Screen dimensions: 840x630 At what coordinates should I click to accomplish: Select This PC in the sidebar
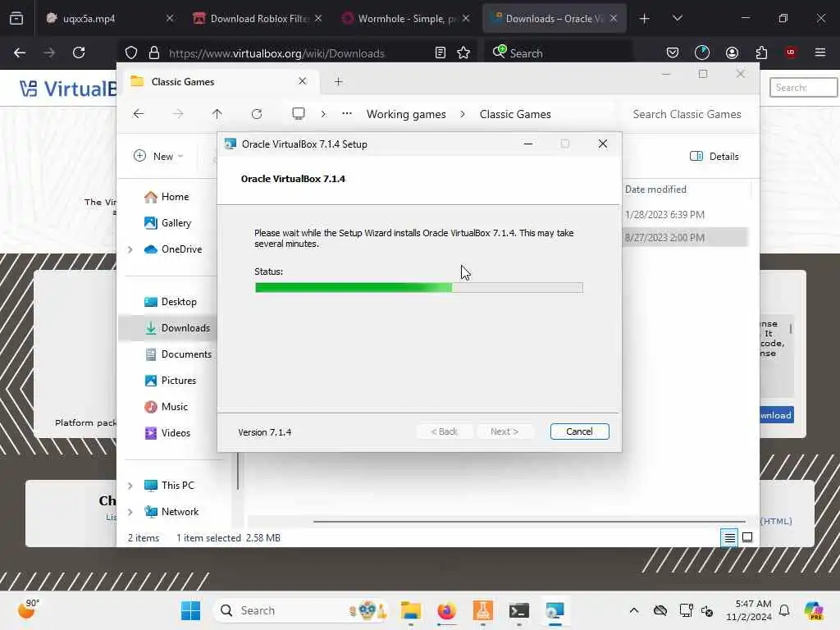coord(169,486)
